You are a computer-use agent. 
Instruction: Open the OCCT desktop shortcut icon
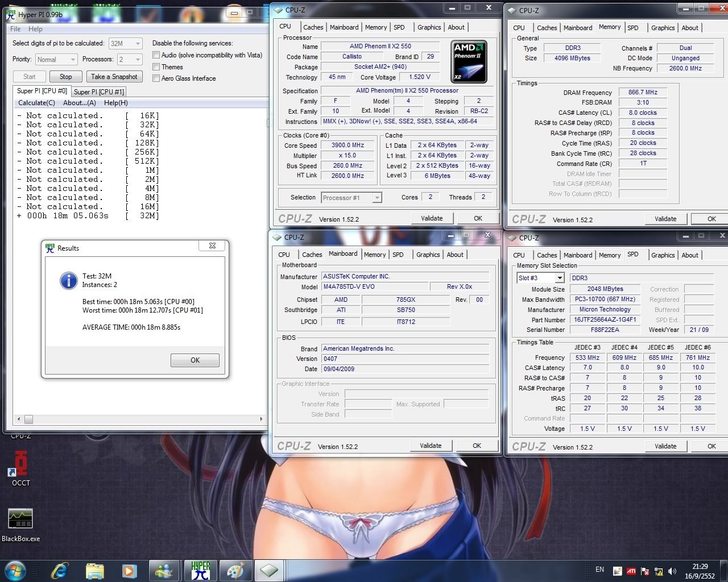click(x=21, y=464)
